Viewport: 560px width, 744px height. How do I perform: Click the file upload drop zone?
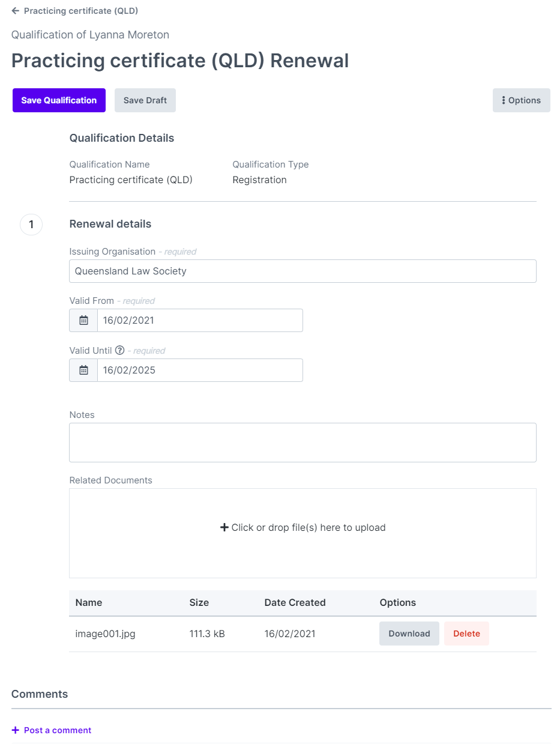(x=303, y=533)
